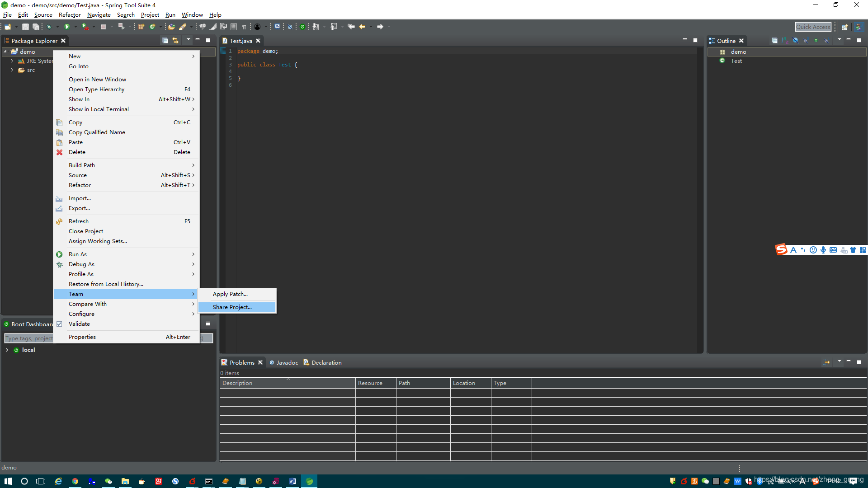Click the green Run toolbar button

click(x=67, y=27)
